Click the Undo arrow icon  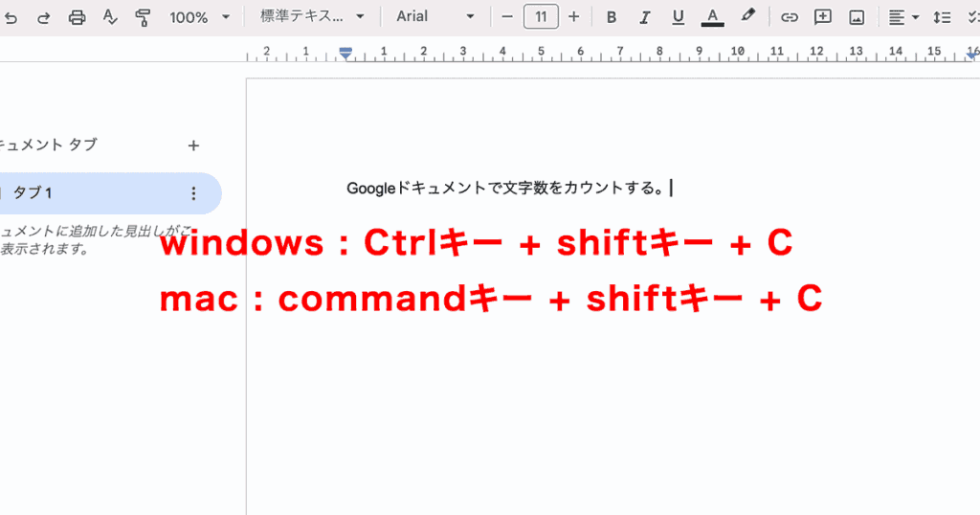(x=11, y=17)
